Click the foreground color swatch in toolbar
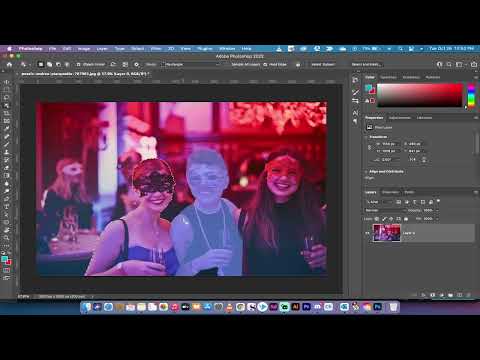Image resolution: width=480 pixels, height=360 pixels. (x=4, y=259)
